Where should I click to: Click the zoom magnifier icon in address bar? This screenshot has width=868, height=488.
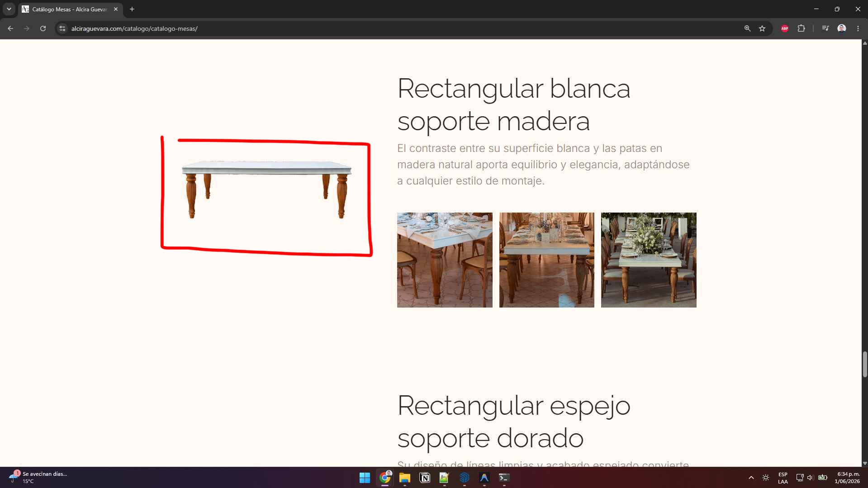747,28
